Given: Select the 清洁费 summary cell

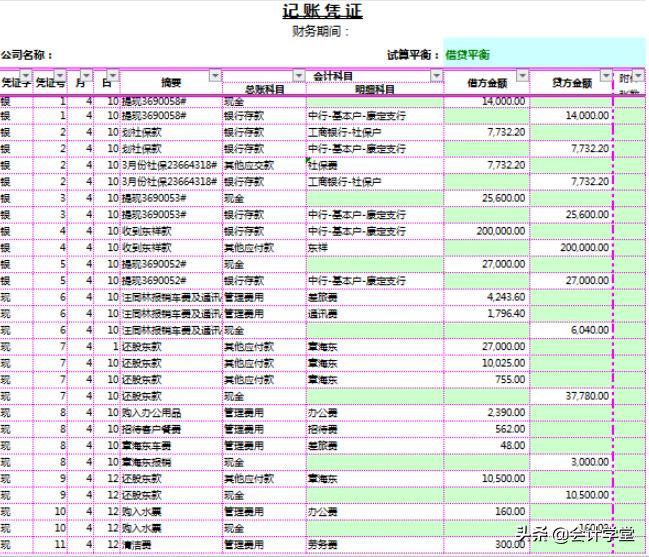Looking at the screenshot, I should 171,545.
